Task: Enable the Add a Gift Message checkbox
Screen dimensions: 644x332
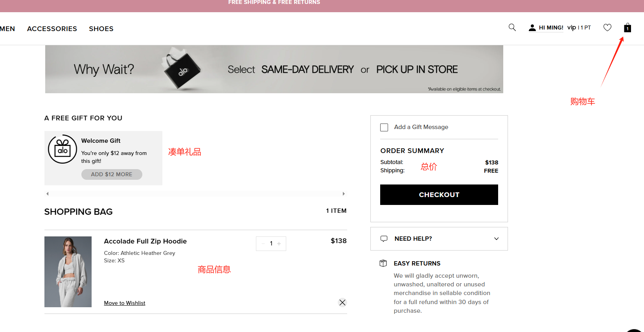Action: (x=384, y=127)
